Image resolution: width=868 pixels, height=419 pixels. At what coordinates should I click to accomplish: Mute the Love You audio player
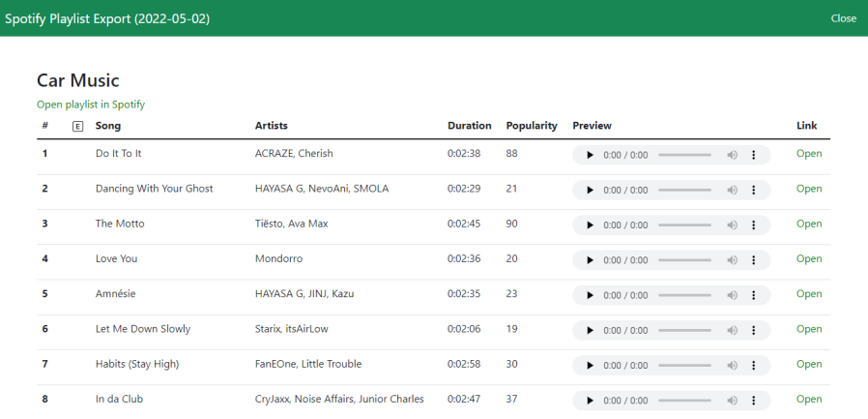coord(733,260)
